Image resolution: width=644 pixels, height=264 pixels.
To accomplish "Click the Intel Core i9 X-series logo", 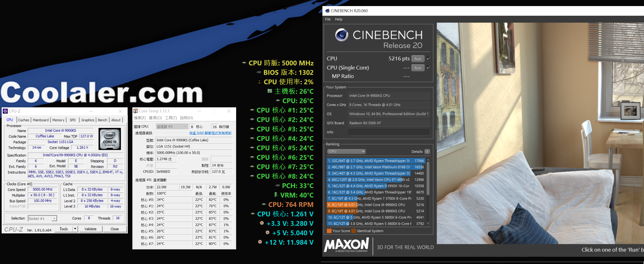I will click(x=110, y=139).
